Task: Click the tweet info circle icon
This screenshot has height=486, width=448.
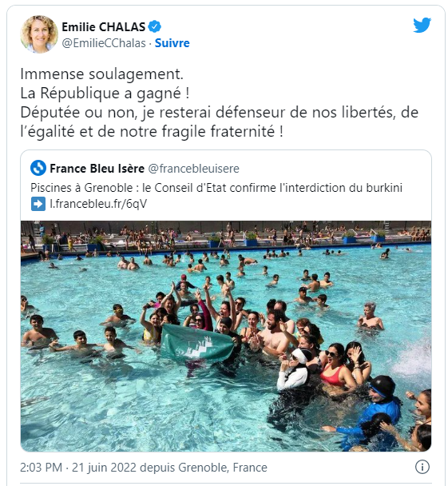Action: click(422, 467)
